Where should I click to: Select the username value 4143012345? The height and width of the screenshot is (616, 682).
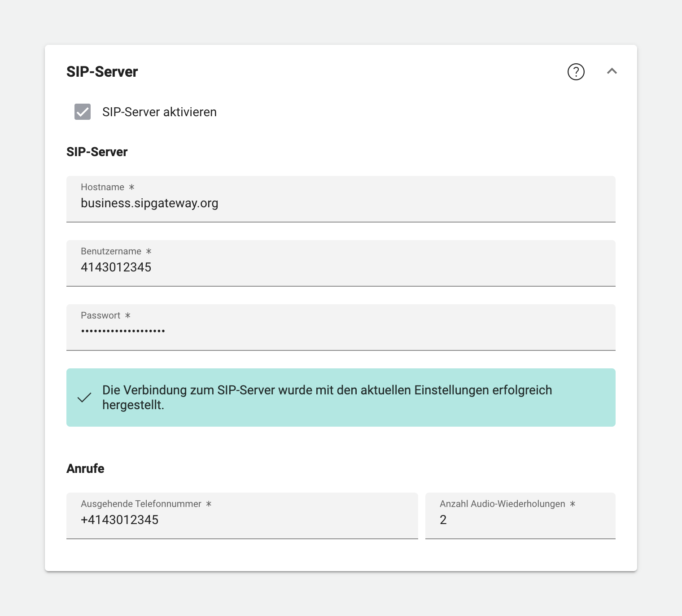pyautogui.click(x=116, y=267)
